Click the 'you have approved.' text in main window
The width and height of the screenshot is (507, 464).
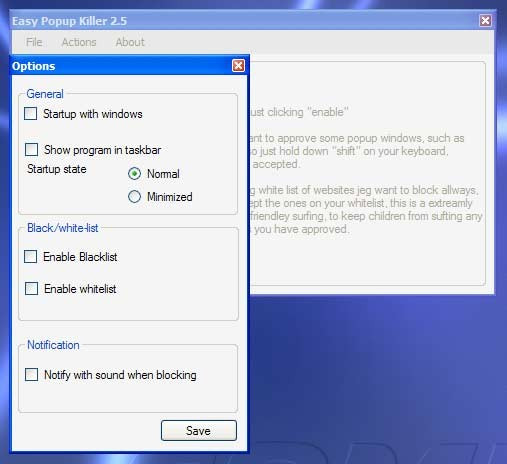pyautogui.click(x=302, y=229)
